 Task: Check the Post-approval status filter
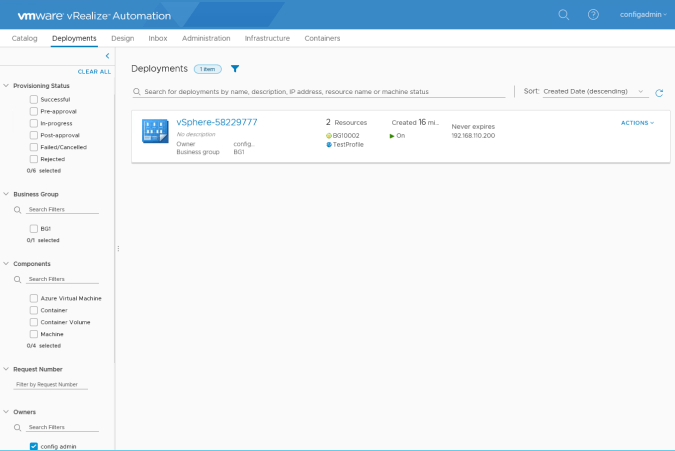point(34,135)
